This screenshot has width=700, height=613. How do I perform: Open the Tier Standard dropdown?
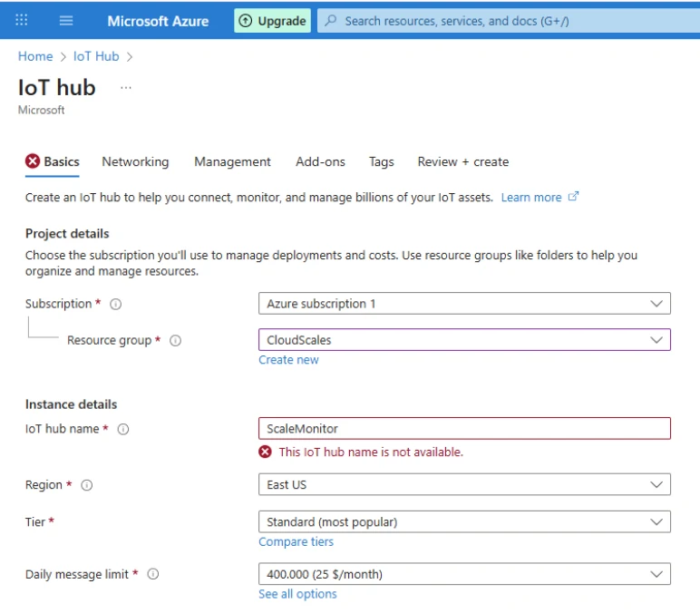pyautogui.click(x=464, y=522)
